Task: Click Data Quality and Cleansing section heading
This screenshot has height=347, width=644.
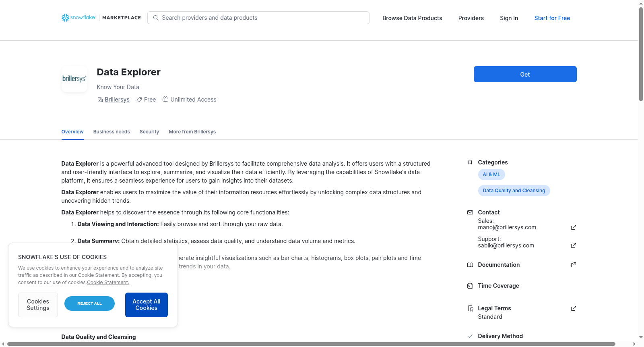Action: click(99, 337)
